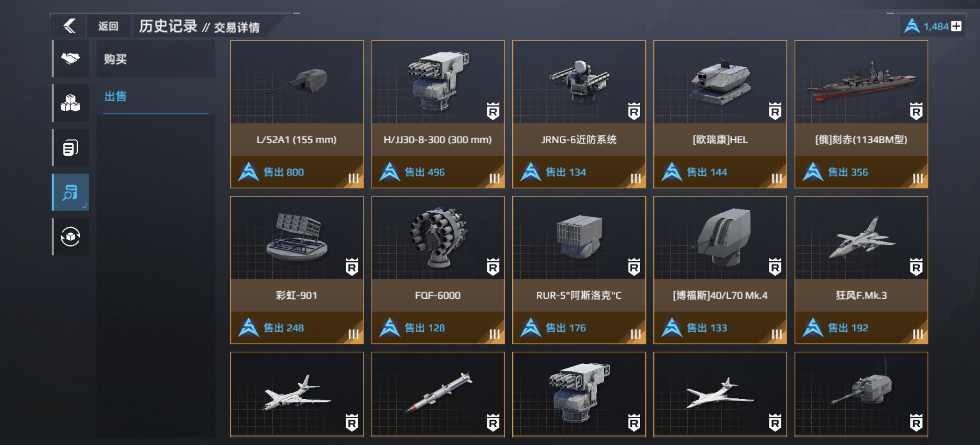Click the 返回 button
The width and height of the screenshot is (980, 445).
(x=108, y=26)
